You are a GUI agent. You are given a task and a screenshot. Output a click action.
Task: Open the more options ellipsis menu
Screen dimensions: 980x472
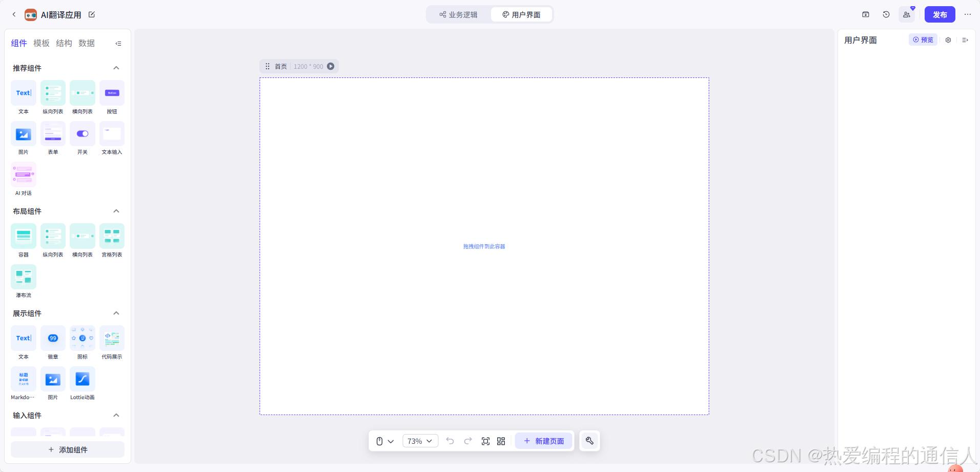(968, 14)
